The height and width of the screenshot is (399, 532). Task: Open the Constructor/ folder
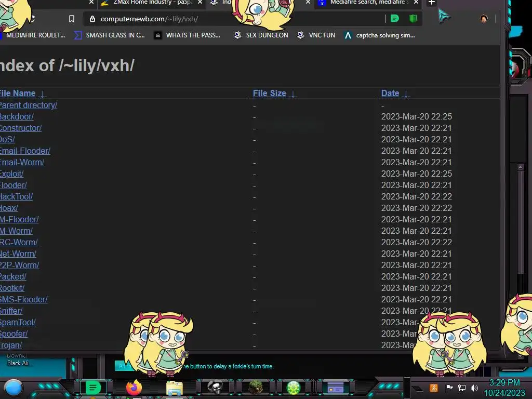(x=21, y=128)
